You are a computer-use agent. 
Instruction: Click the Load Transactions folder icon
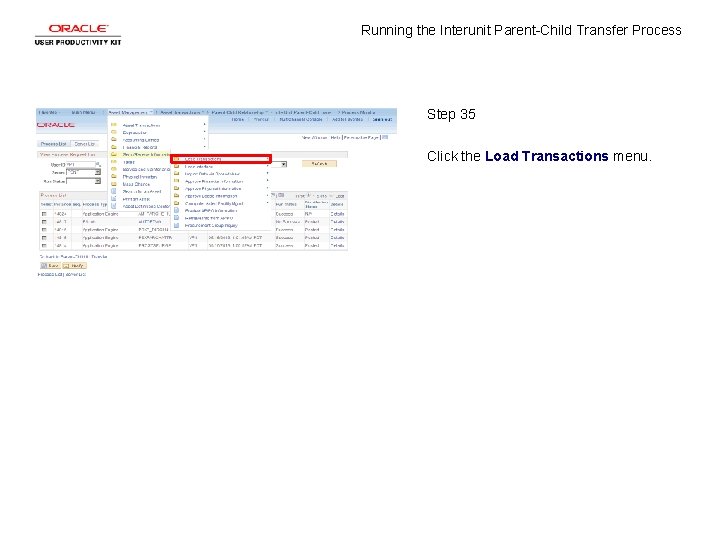pos(176,159)
